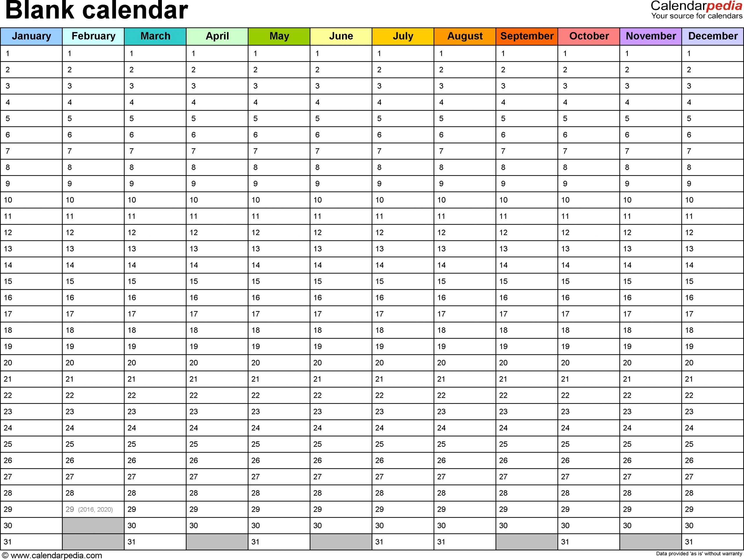This screenshot has height=560, width=744.
Task: Click the August column header
Action: pos(465,34)
